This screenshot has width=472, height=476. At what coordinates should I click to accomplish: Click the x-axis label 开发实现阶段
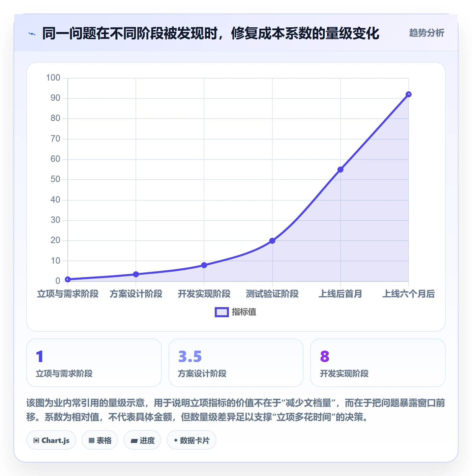pyautogui.click(x=204, y=294)
